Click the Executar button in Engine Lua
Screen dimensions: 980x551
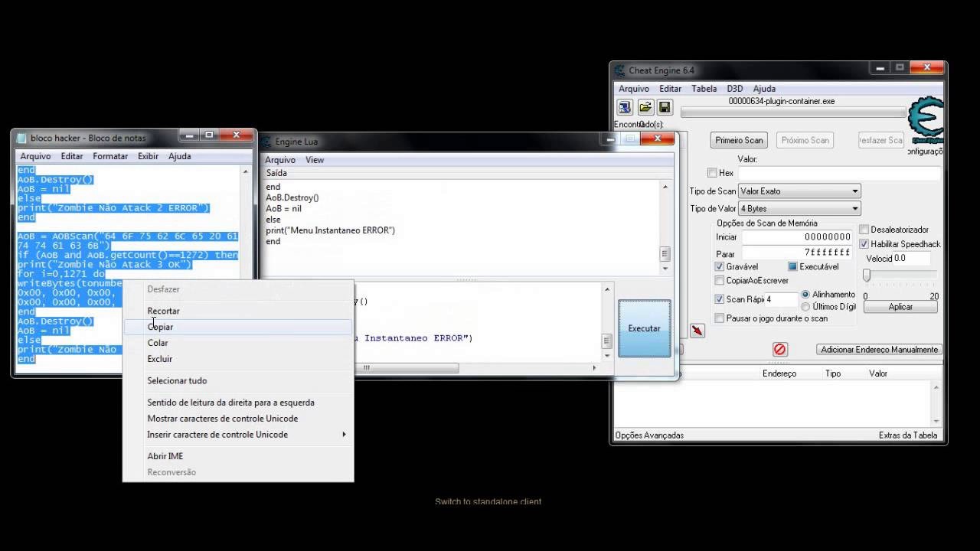[x=644, y=328]
